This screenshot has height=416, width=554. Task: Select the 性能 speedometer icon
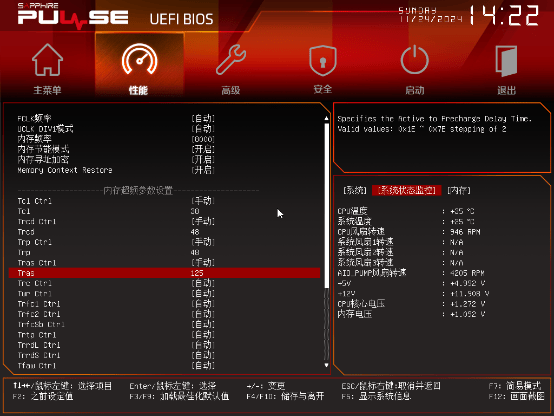pyautogui.click(x=139, y=59)
